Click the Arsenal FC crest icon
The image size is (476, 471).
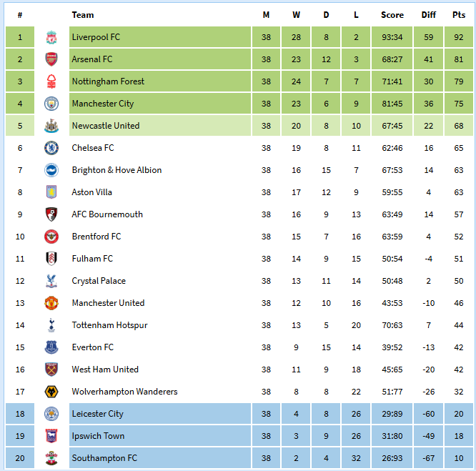tap(51, 59)
